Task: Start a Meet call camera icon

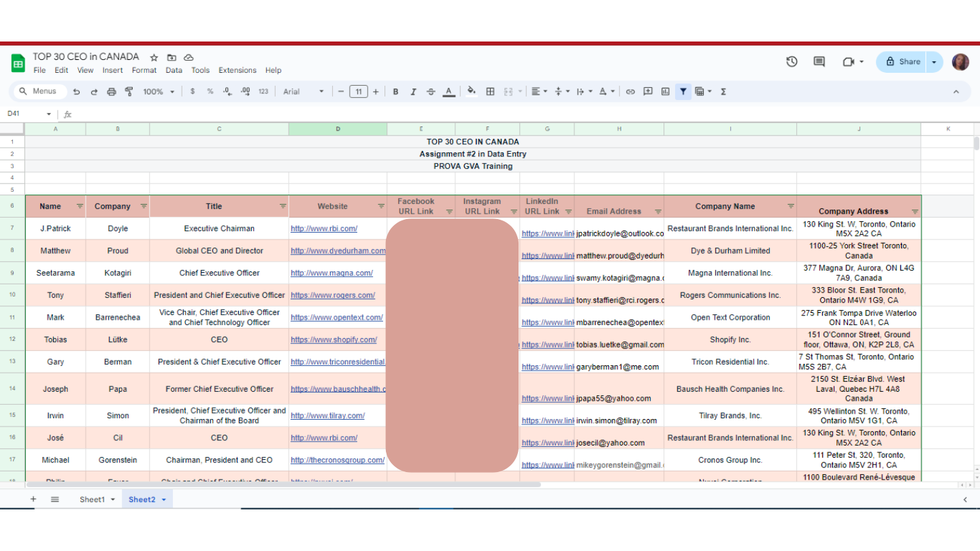Action: click(848, 61)
